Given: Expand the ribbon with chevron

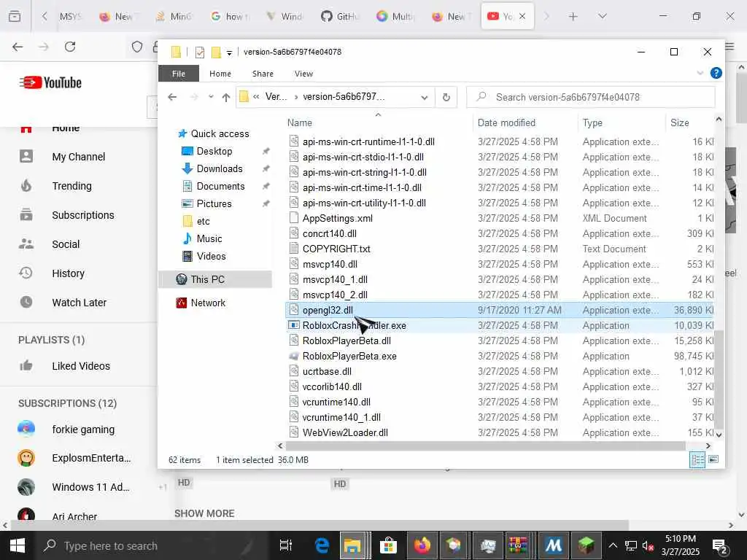Looking at the screenshot, I should (x=700, y=74).
